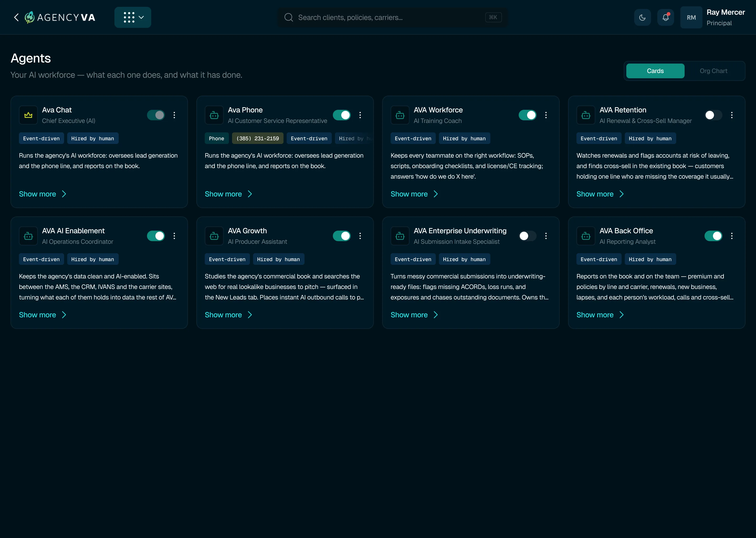Click AI Submission Intake Specialist subtitle

pos(456,242)
